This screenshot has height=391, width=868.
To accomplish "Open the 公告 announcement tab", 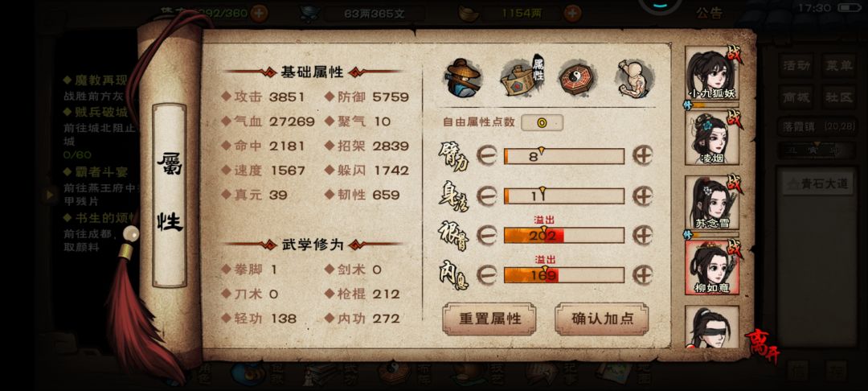I will [x=710, y=14].
